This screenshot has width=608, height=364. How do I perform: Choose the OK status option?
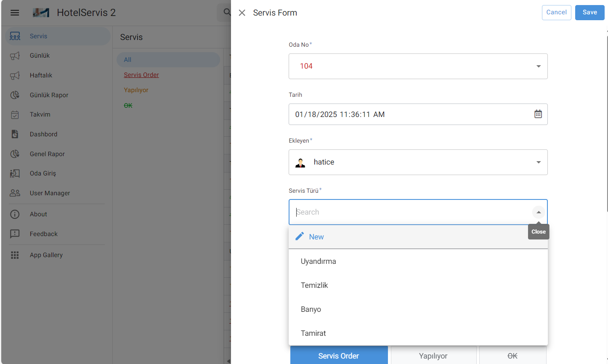click(512, 356)
